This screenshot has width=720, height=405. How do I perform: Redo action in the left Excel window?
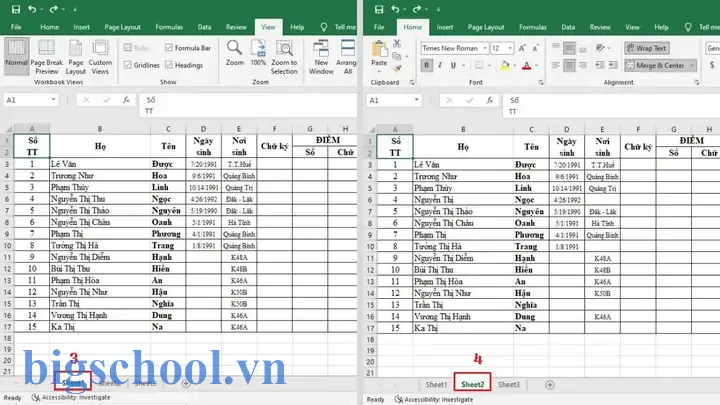(53, 9)
